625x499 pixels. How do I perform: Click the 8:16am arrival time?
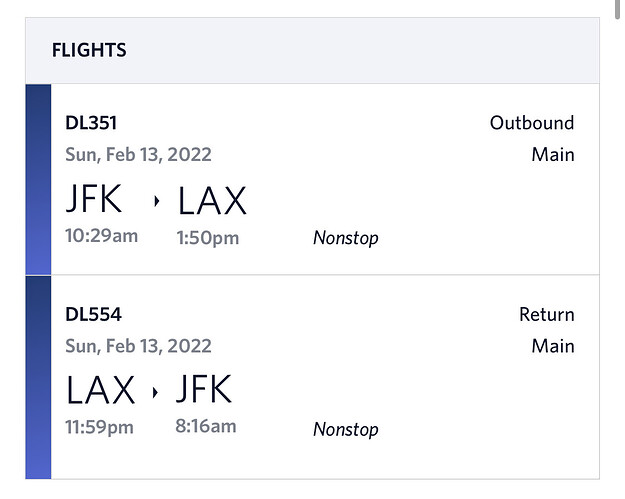tap(206, 426)
